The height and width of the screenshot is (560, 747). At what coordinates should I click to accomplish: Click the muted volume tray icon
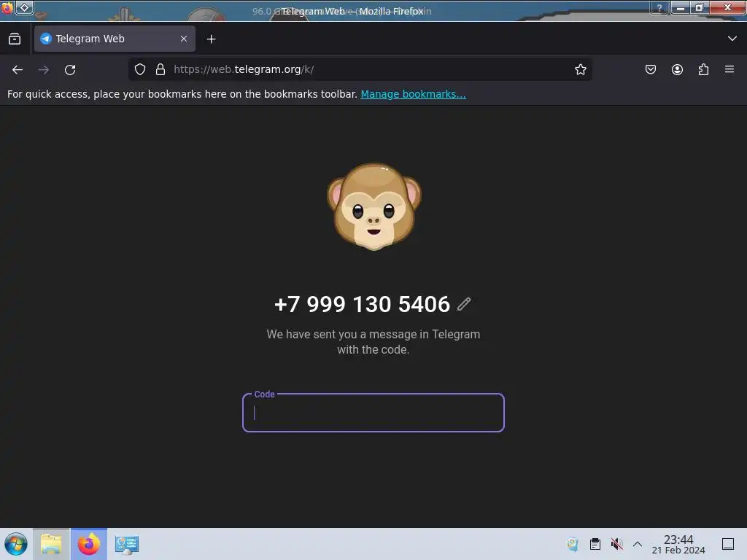coord(616,544)
